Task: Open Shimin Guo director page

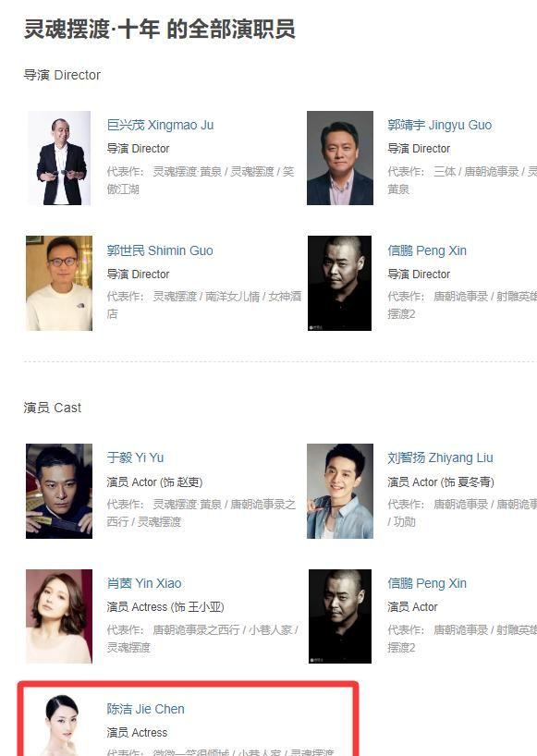Action: (160, 250)
